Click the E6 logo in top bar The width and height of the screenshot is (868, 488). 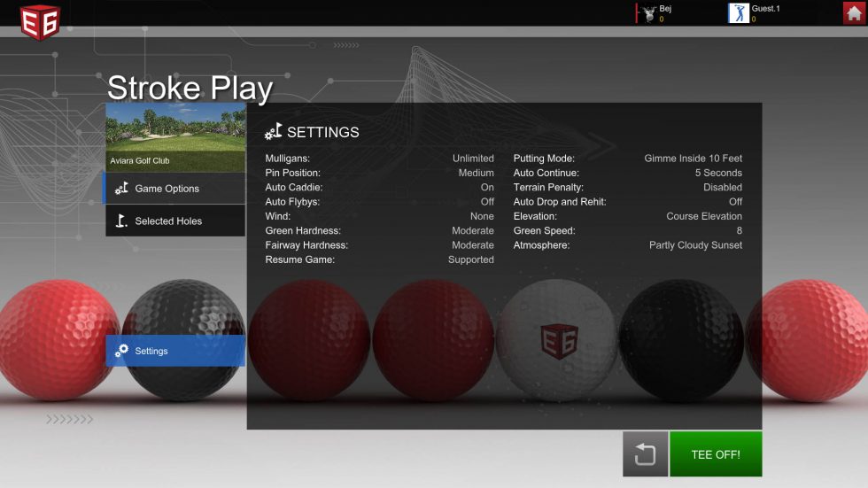coord(39,19)
